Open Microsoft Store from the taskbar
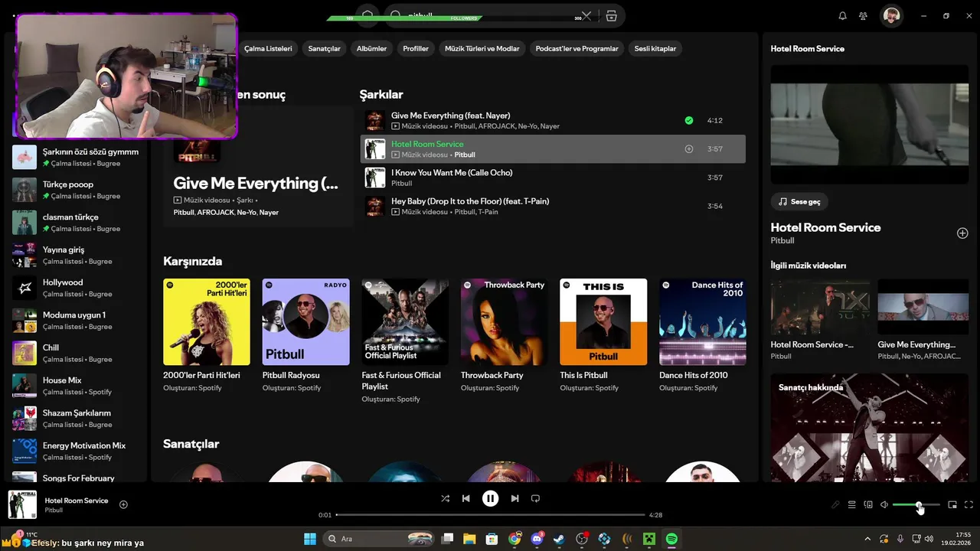This screenshot has height=551, width=980. (492, 539)
